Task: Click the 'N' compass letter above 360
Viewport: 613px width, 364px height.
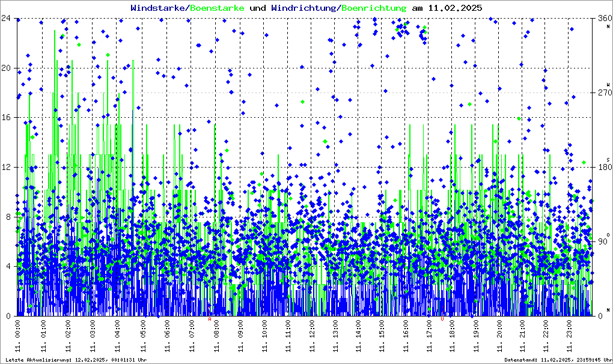Action: pyautogui.click(x=606, y=26)
